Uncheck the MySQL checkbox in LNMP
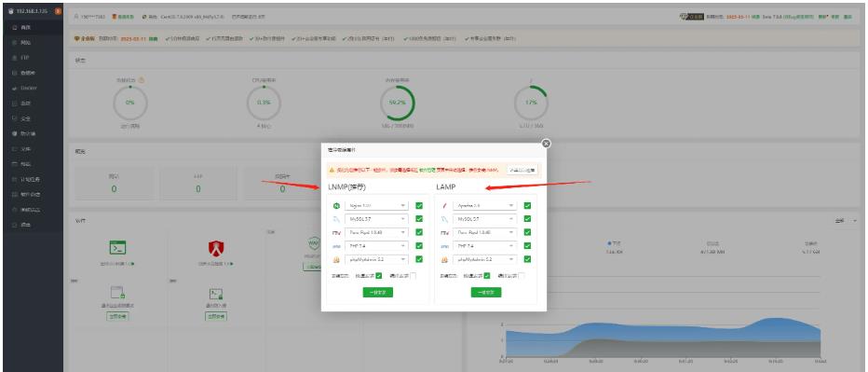Screen dimensions: 868x372 click(x=419, y=219)
